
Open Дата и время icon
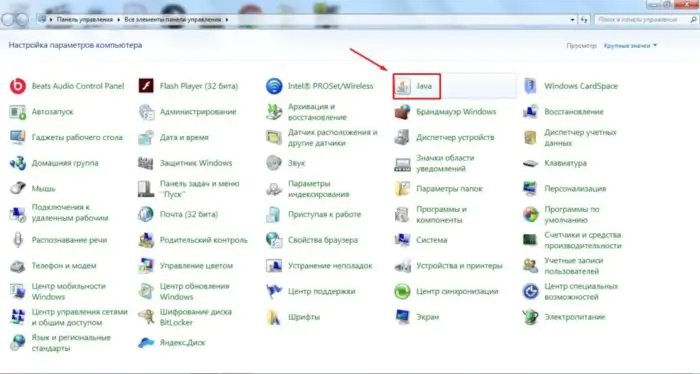pos(146,137)
